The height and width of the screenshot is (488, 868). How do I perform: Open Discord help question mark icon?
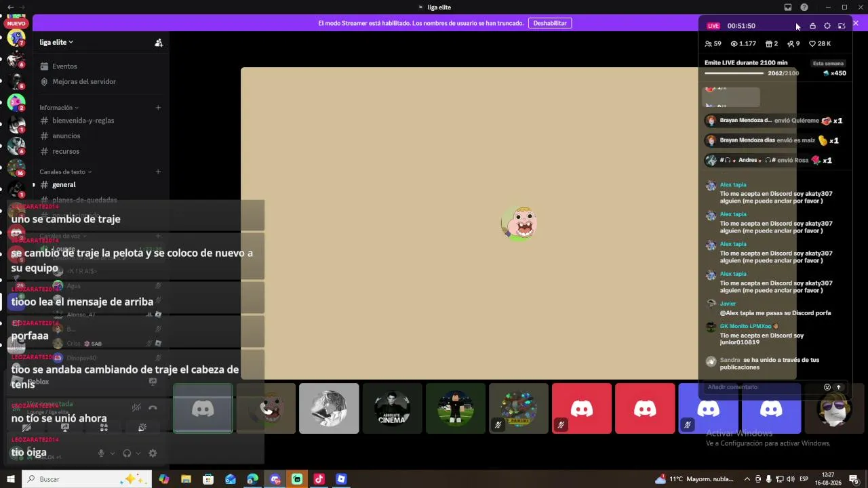click(x=804, y=7)
